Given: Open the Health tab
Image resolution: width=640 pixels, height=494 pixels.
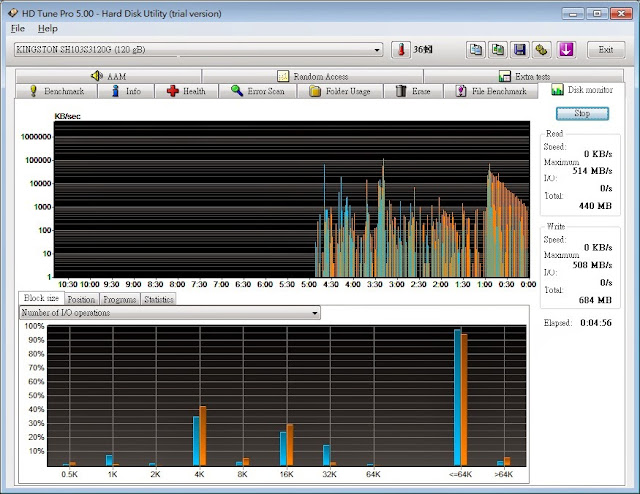Looking at the screenshot, I should (x=186, y=91).
